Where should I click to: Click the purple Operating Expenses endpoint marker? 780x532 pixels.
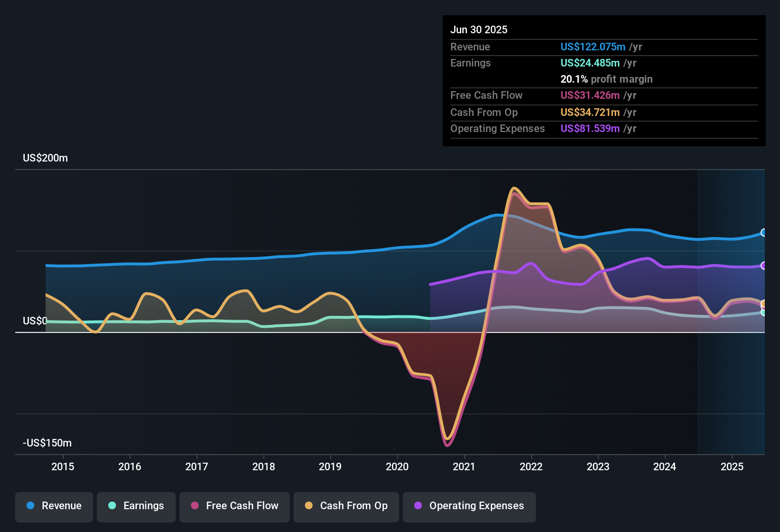click(x=763, y=266)
